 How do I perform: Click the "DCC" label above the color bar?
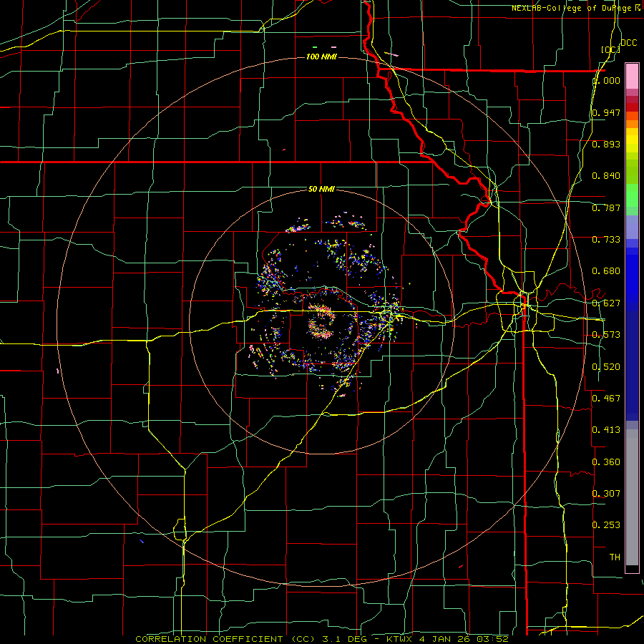pos(628,43)
